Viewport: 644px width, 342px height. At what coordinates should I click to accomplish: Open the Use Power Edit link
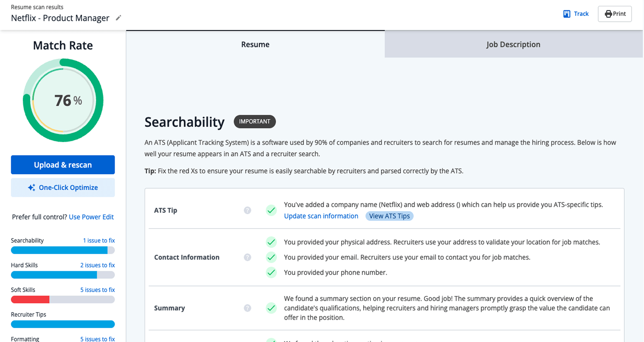click(91, 217)
